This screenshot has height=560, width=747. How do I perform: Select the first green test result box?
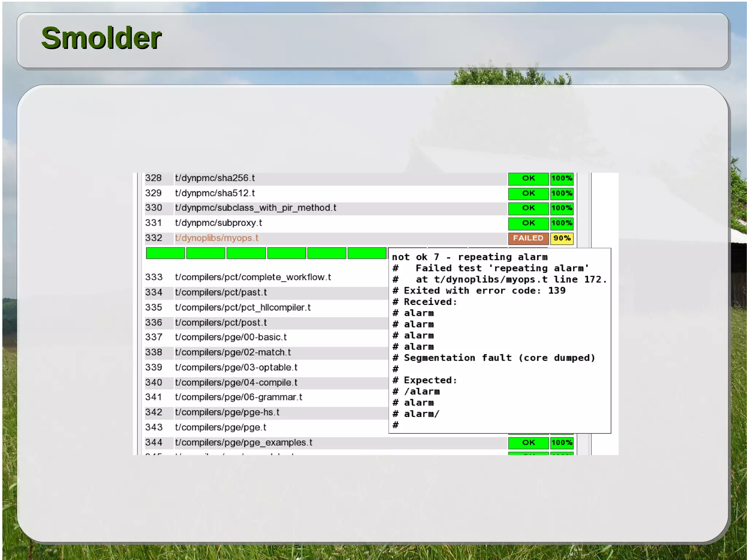point(165,253)
